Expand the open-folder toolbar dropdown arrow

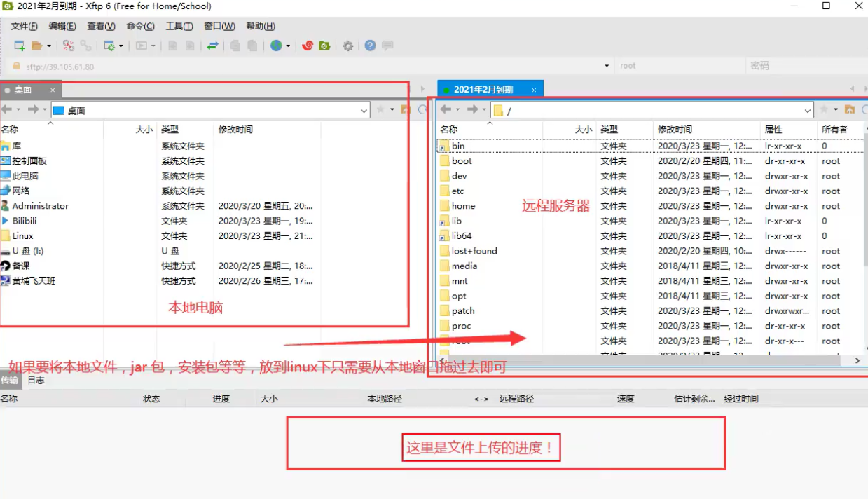pyautogui.click(x=47, y=46)
